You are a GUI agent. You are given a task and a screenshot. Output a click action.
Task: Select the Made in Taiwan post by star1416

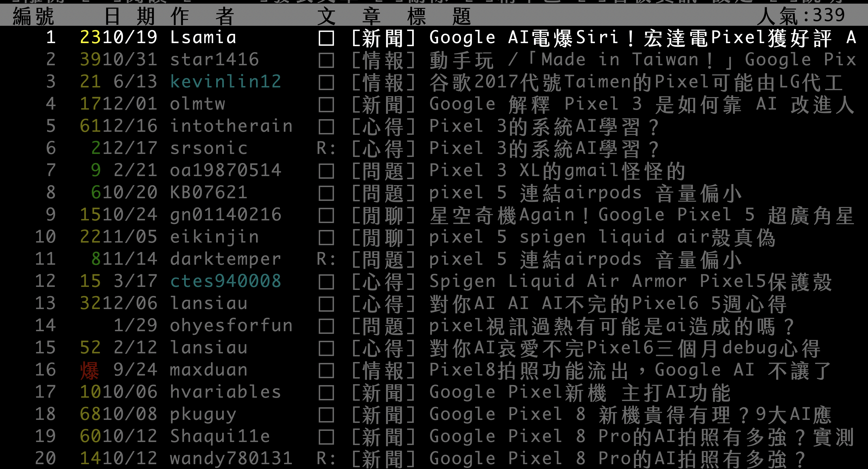coord(434,59)
